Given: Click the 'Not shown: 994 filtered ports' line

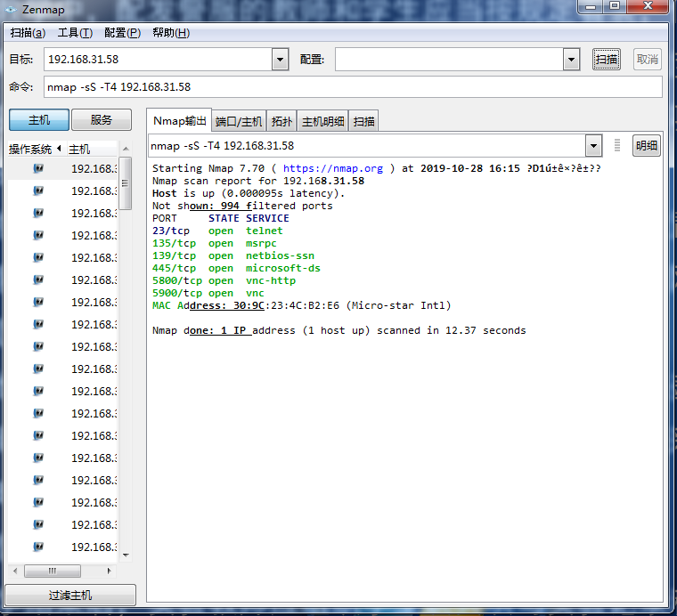Looking at the screenshot, I should [x=242, y=206].
